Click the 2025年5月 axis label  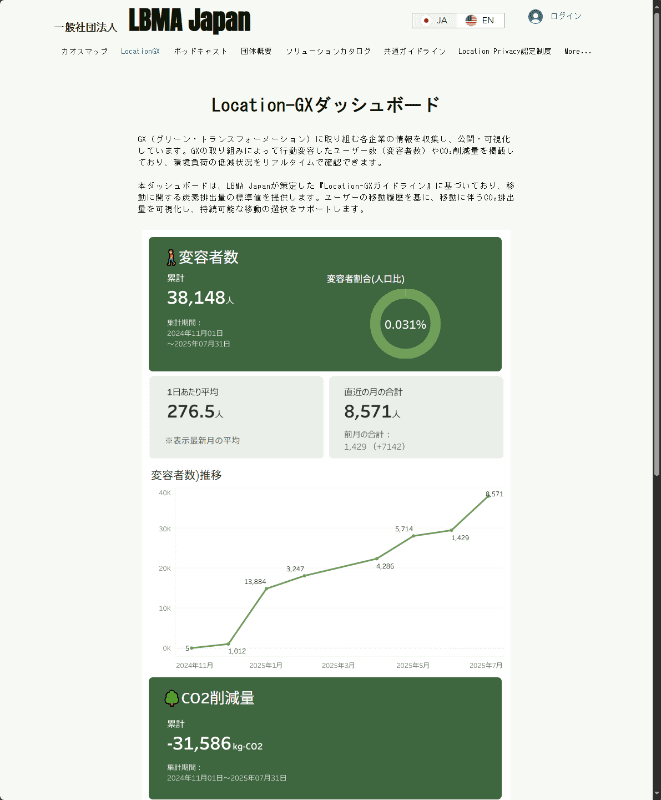tap(413, 665)
